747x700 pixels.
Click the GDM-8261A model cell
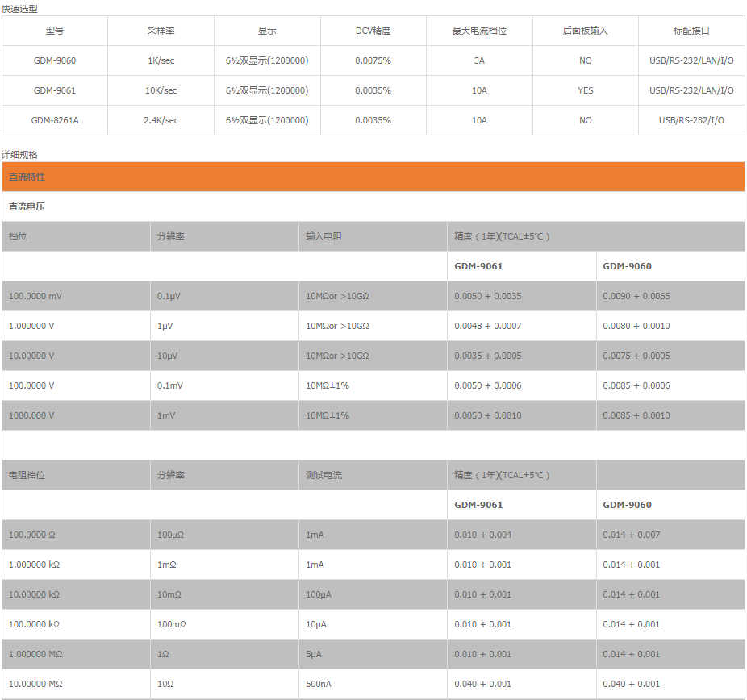[55, 120]
